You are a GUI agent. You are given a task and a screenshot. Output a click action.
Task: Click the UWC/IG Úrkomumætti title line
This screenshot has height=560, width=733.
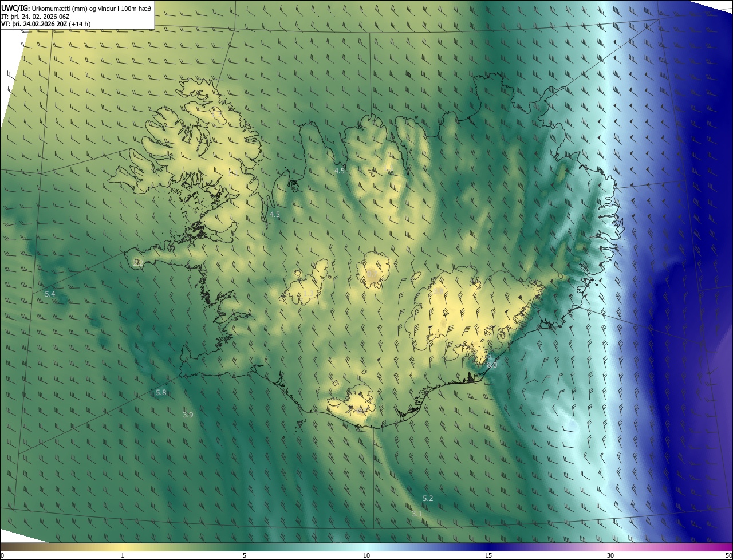[76, 7]
